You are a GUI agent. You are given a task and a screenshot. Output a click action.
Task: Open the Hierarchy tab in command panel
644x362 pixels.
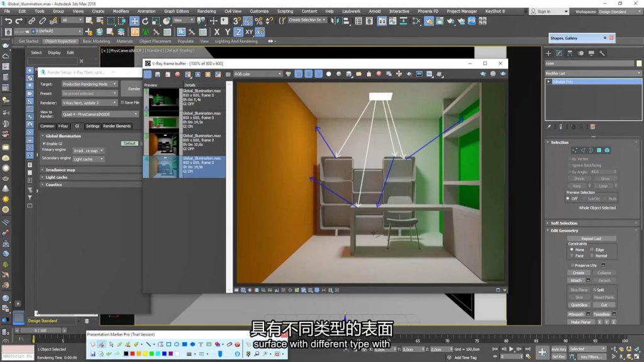[x=570, y=53]
